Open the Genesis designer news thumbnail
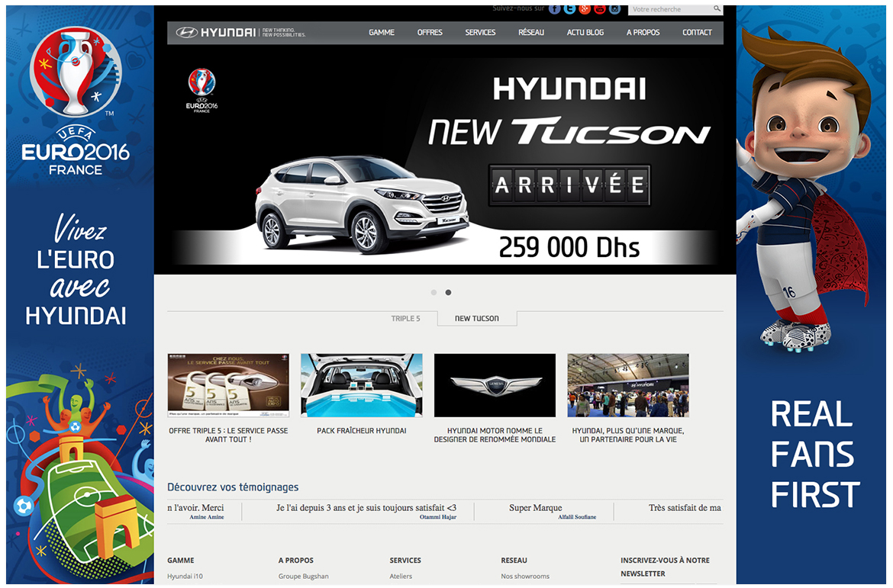The height and width of the screenshot is (588, 893). [495, 385]
